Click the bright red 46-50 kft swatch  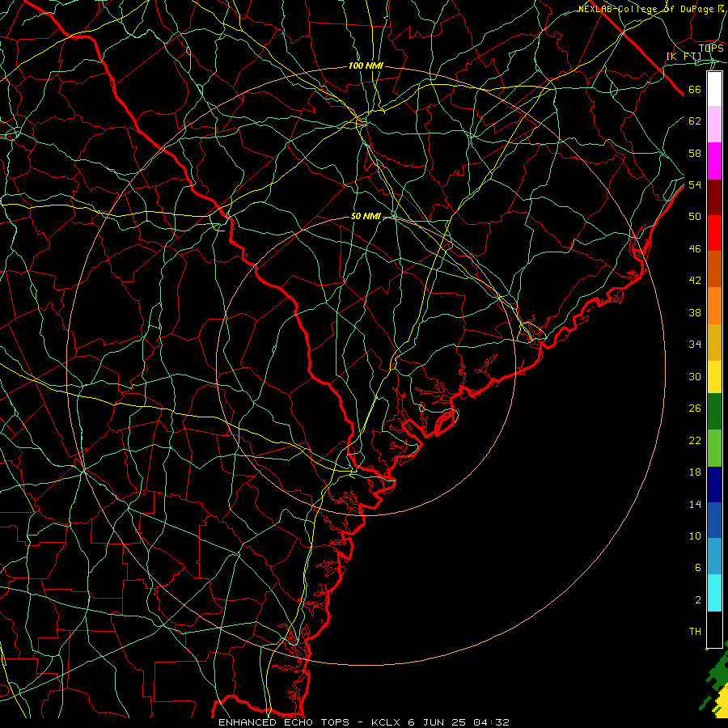(714, 233)
